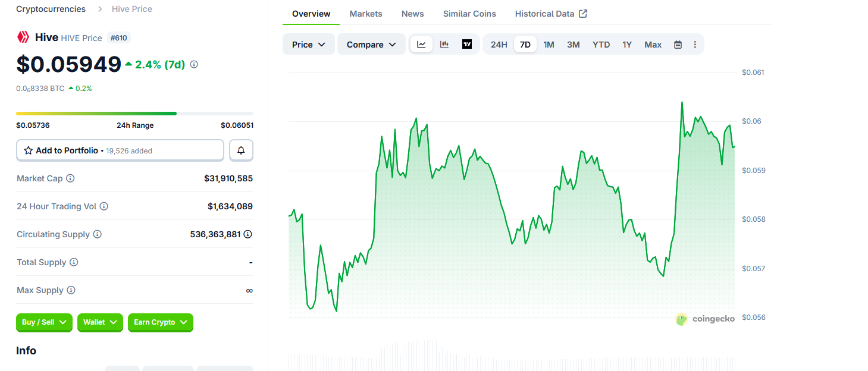Image resolution: width=868 pixels, height=371 pixels.
Task: Click the price alert bell icon
Action: (x=241, y=150)
